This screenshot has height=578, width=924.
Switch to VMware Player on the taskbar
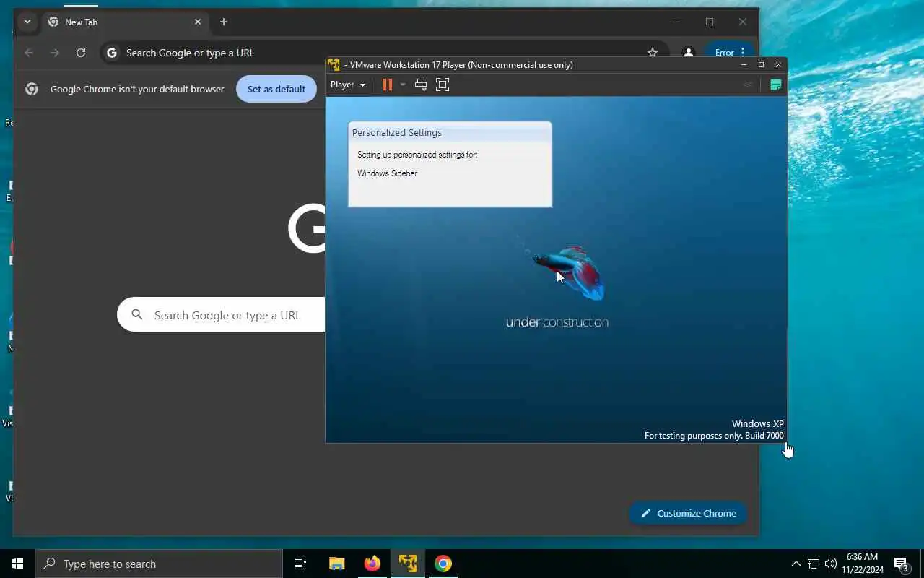point(408,564)
